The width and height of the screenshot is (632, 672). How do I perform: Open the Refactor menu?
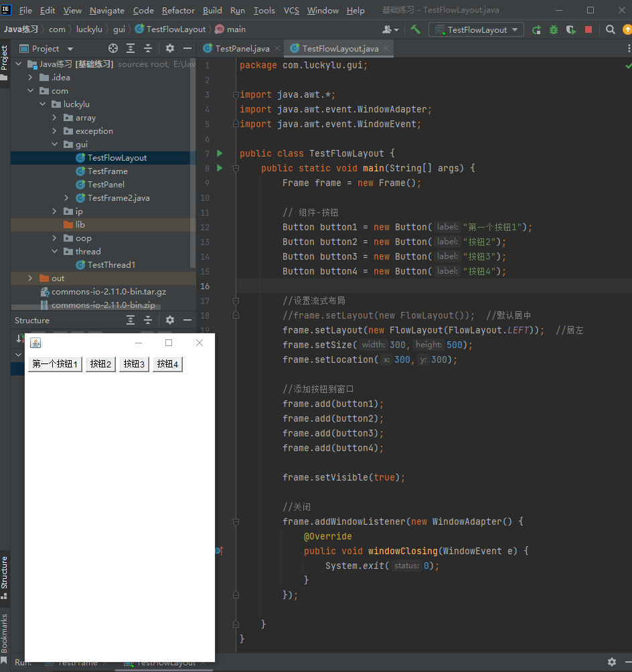(x=178, y=10)
